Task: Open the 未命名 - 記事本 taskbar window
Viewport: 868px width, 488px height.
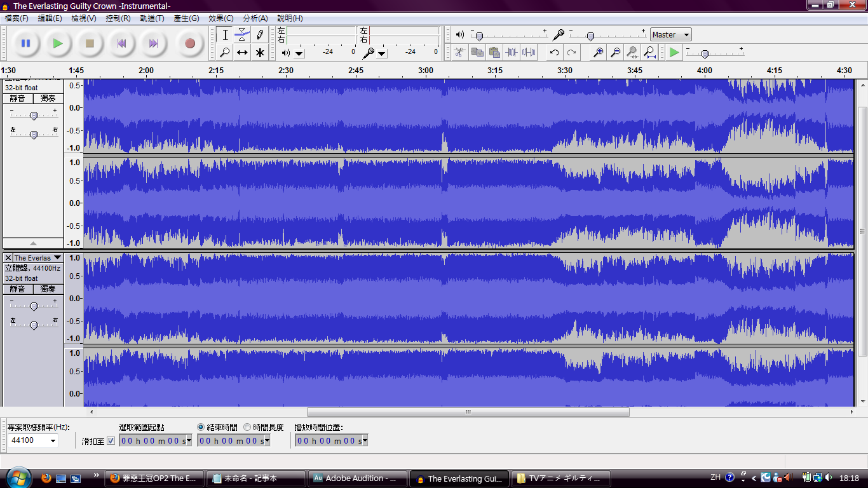Action: [x=256, y=478]
